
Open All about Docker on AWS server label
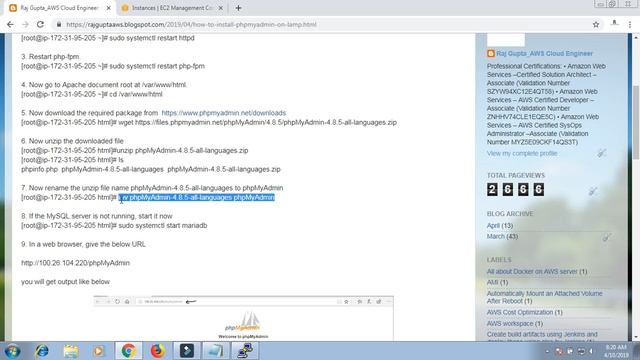(537, 271)
